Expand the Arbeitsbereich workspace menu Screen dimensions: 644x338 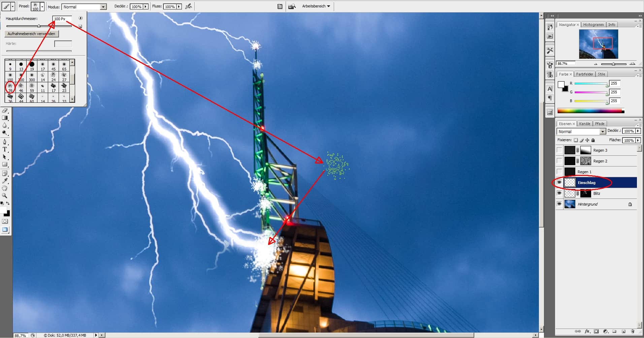click(x=316, y=6)
